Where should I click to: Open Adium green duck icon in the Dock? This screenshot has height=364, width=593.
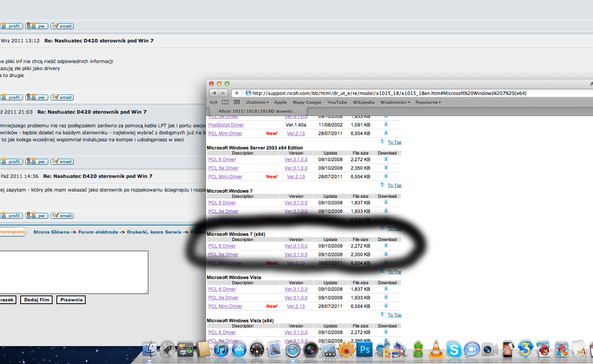[418, 350]
